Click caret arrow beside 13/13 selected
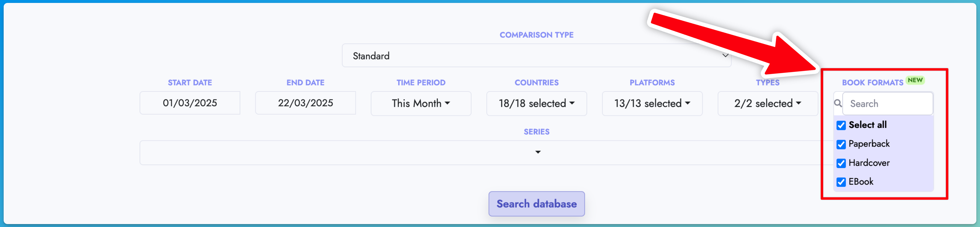Screen dimensions: 980x227 688,103
